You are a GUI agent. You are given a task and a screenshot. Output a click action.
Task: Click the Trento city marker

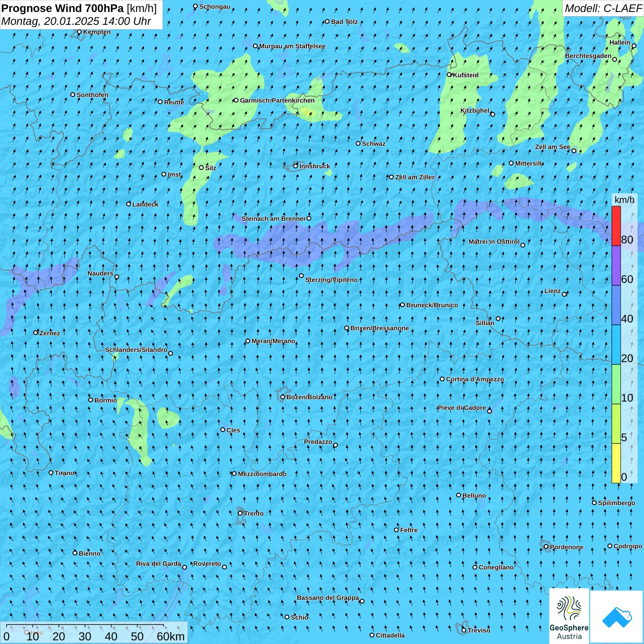240,513
